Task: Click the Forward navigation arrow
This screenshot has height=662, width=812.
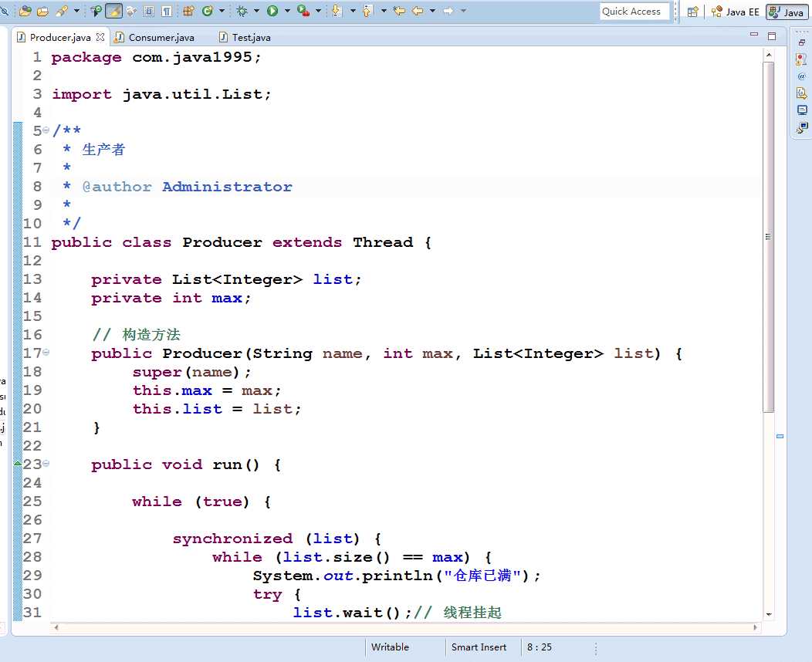Action: coord(448,10)
